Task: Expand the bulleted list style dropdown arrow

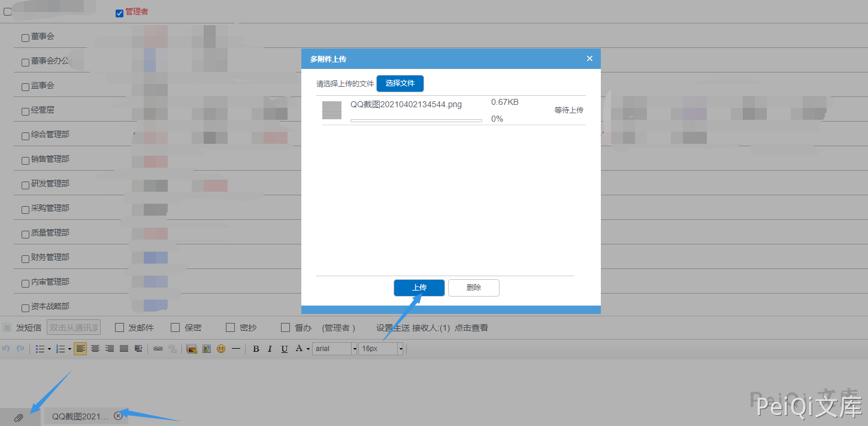Action: coord(49,349)
